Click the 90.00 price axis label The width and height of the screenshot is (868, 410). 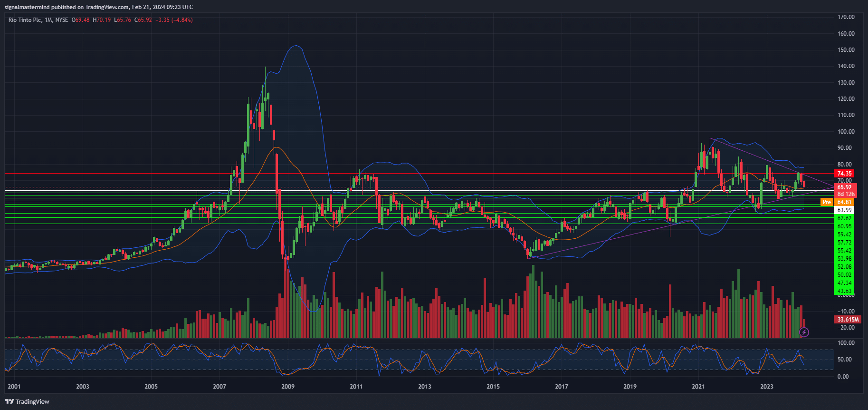click(x=844, y=148)
